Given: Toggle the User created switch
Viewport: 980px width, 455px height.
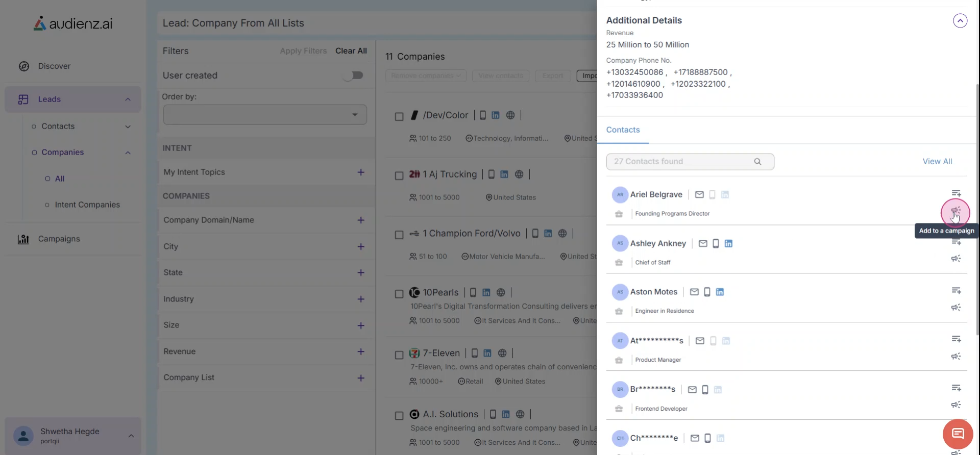Looking at the screenshot, I should [353, 75].
